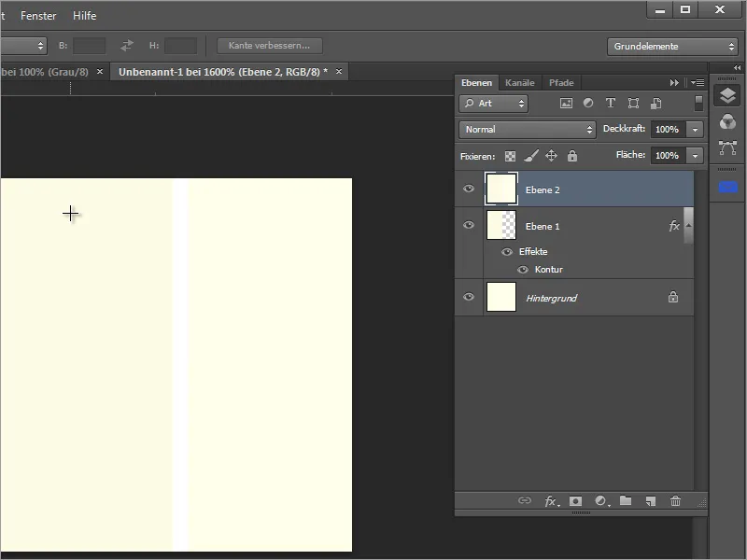Screen dimensions: 747x560
Task: Create new fill or adjustment layer
Action: tap(601, 501)
